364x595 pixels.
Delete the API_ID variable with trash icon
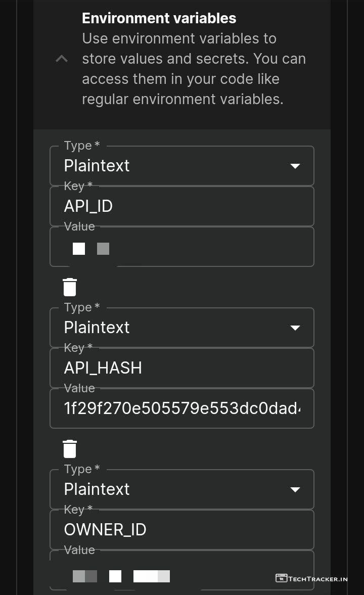click(x=69, y=287)
